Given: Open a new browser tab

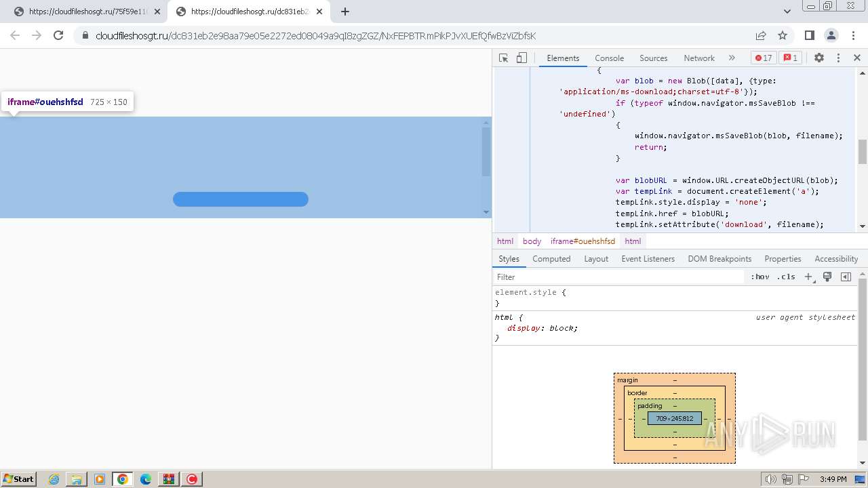Looking at the screenshot, I should click(x=344, y=12).
